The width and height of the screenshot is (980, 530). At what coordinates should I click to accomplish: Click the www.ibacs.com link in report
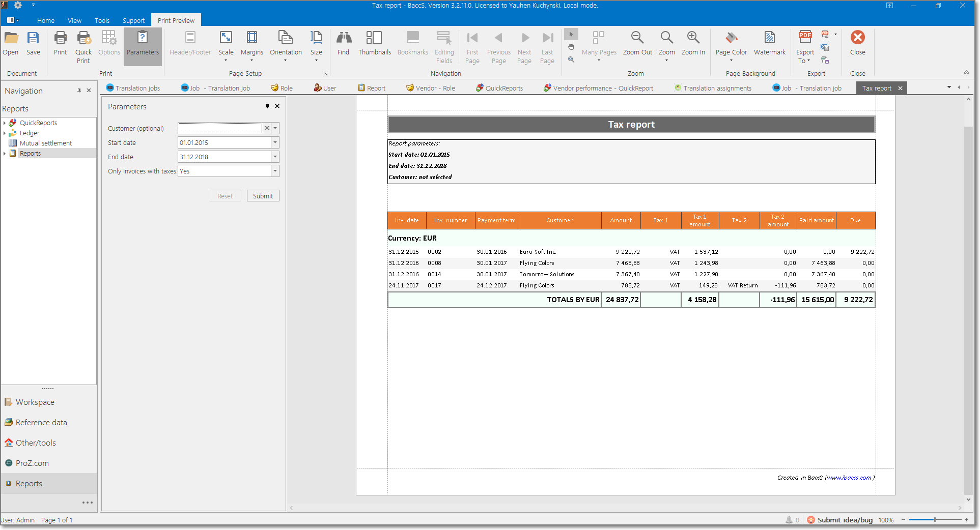click(849, 478)
